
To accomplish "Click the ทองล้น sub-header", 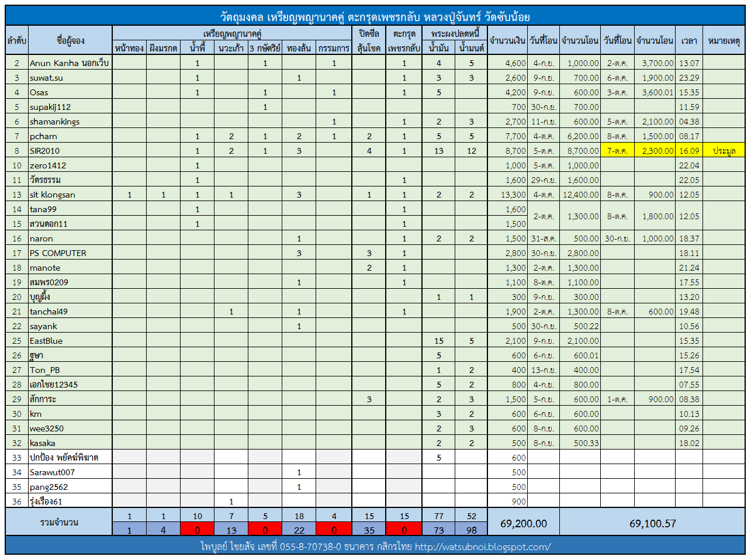I will pyautogui.click(x=299, y=48).
